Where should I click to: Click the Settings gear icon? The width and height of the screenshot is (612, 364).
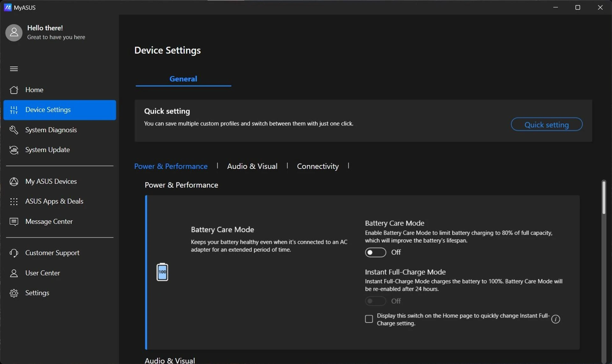(x=14, y=293)
